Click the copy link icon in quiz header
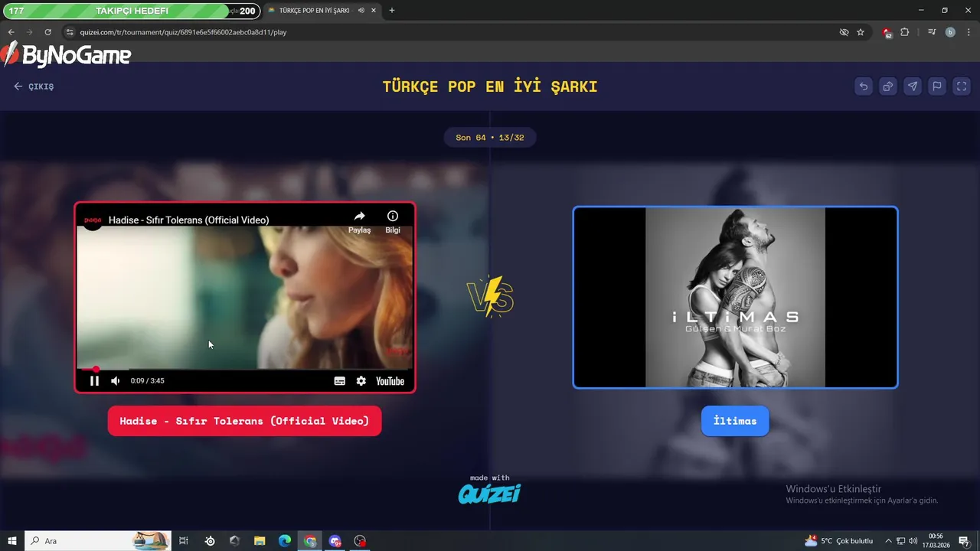 tap(888, 86)
